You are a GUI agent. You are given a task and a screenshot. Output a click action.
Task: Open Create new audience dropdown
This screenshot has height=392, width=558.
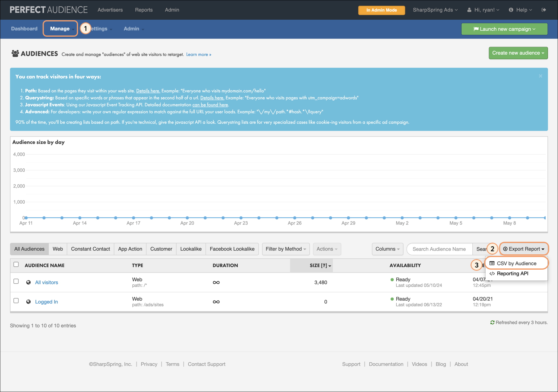point(518,53)
